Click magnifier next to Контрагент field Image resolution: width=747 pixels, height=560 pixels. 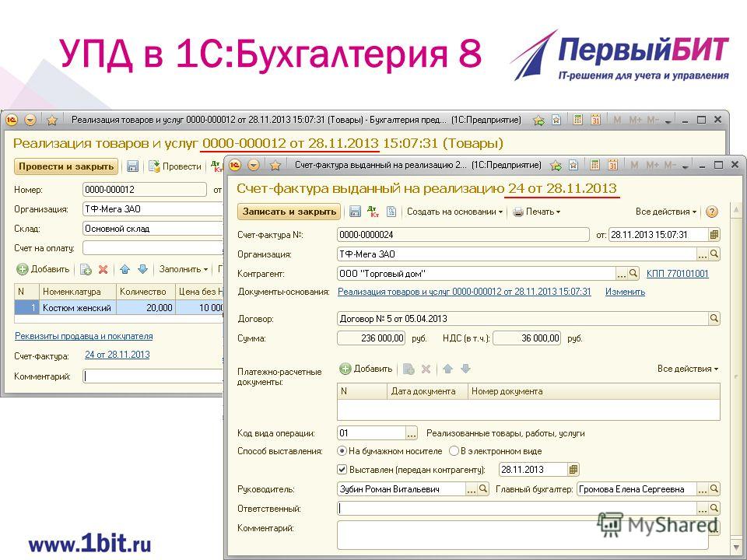[633, 273]
